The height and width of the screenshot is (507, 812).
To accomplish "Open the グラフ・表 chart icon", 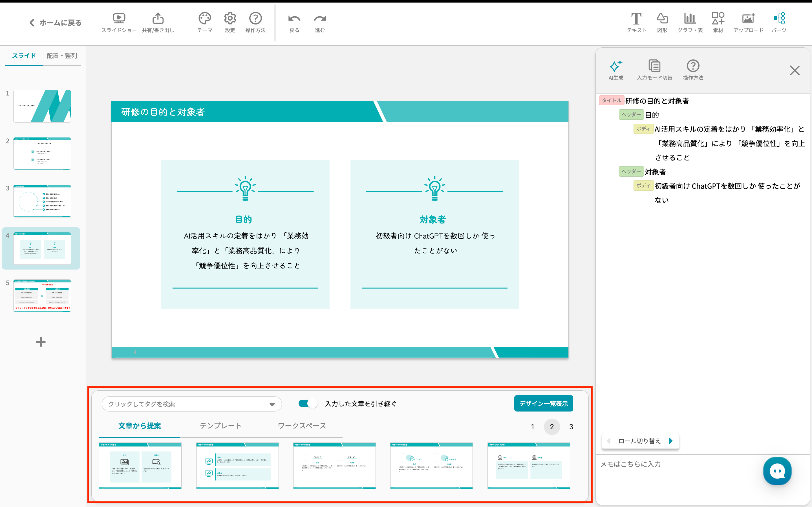I will pos(690,18).
